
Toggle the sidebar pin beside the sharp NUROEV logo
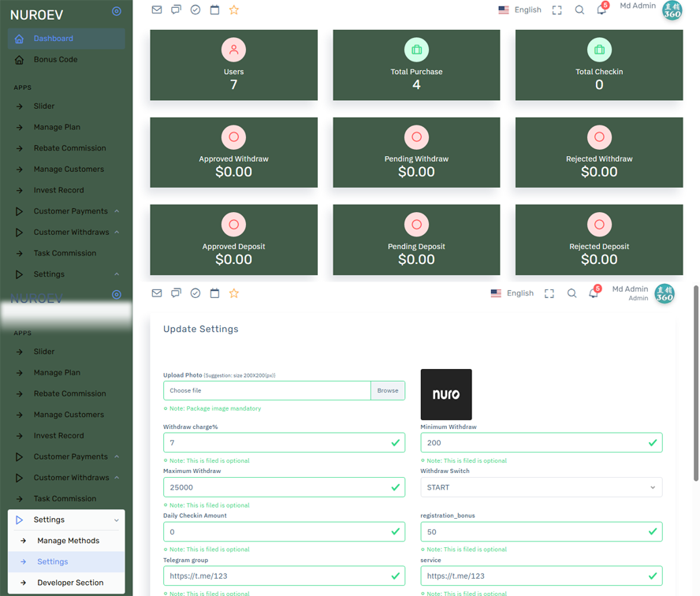click(117, 11)
